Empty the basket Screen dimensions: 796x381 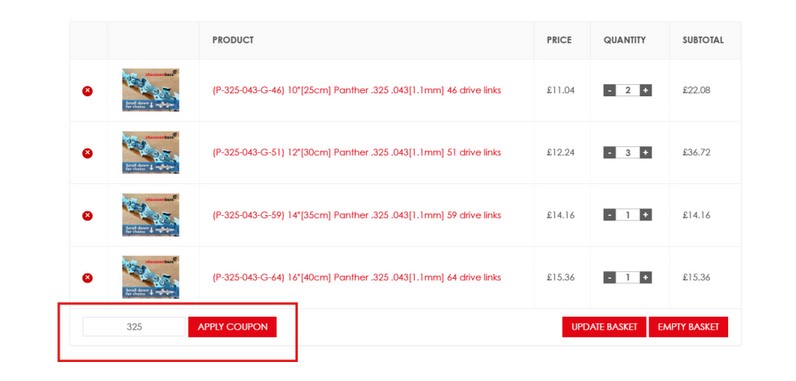[688, 327]
